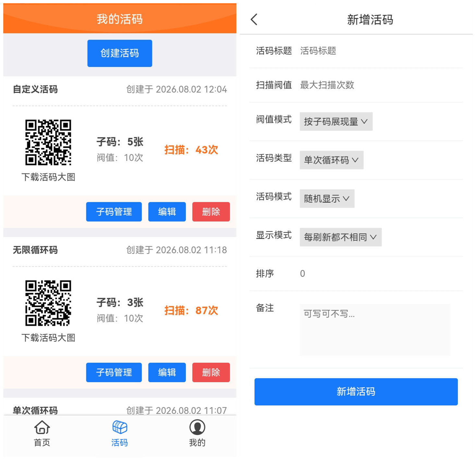The height and width of the screenshot is (460, 476).
Task: Download 活码大图 for 无限循环码
Action: 48,338
